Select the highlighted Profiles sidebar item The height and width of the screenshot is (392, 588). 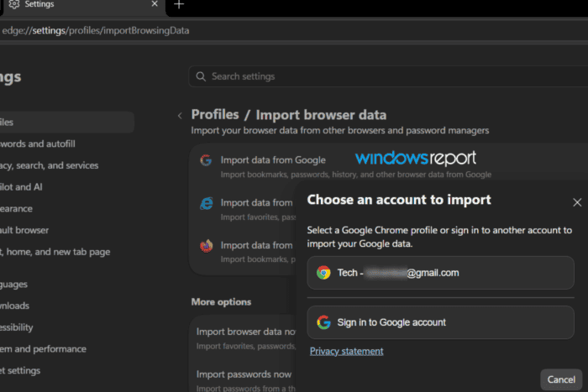pos(67,123)
